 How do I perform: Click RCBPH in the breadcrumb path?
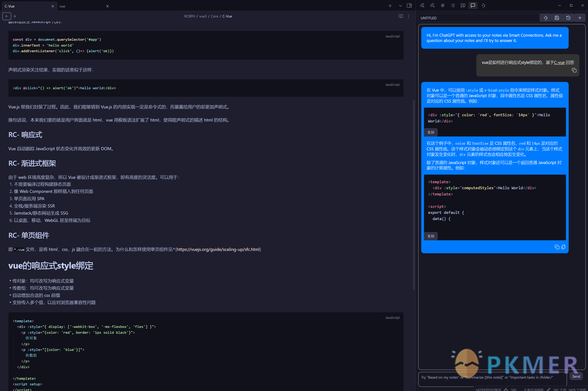coord(190,16)
